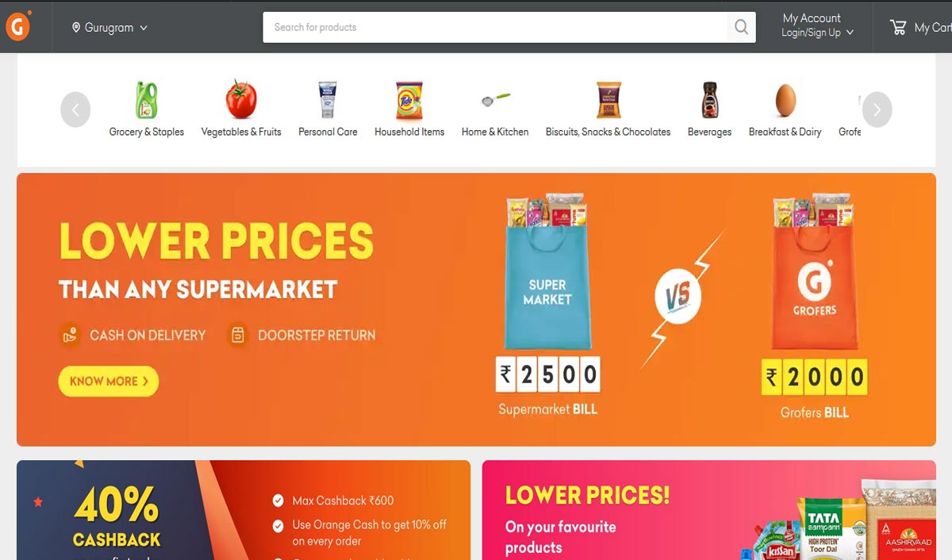The width and height of the screenshot is (952, 560).
Task: Open the Breakfast & Dairy egg icon
Action: [x=785, y=101]
